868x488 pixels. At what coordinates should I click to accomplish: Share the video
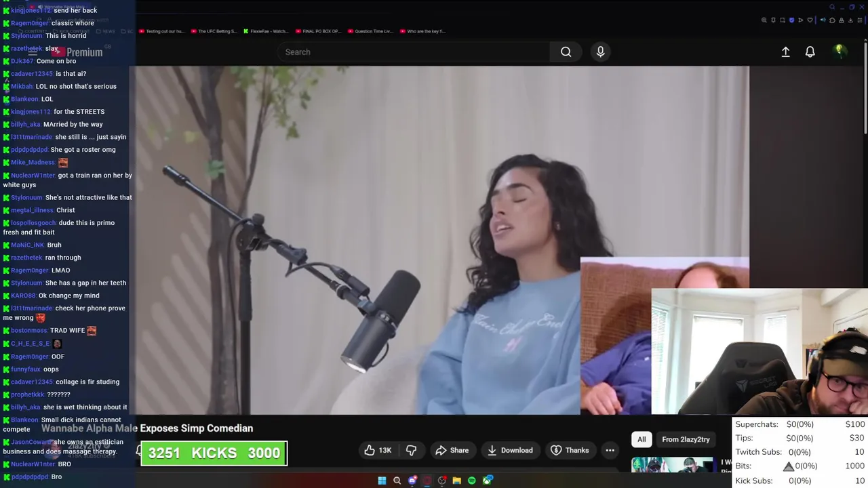click(452, 450)
